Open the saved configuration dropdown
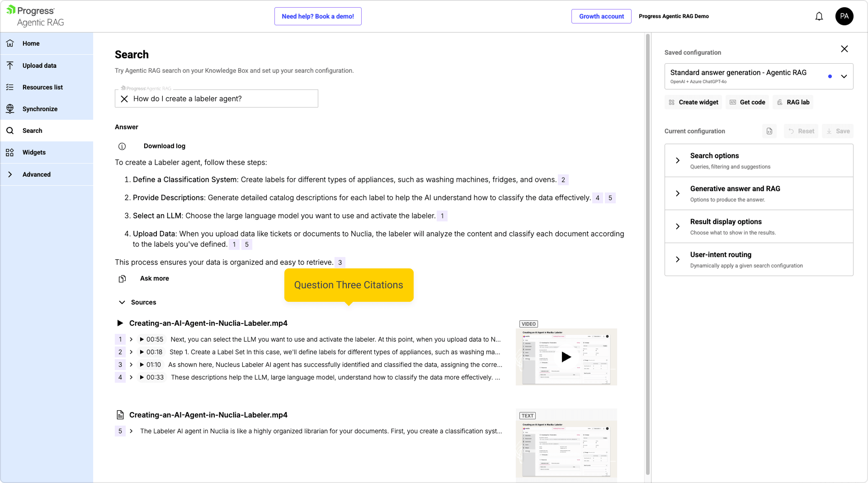Viewport: 868px width, 483px height. point(844,76)
